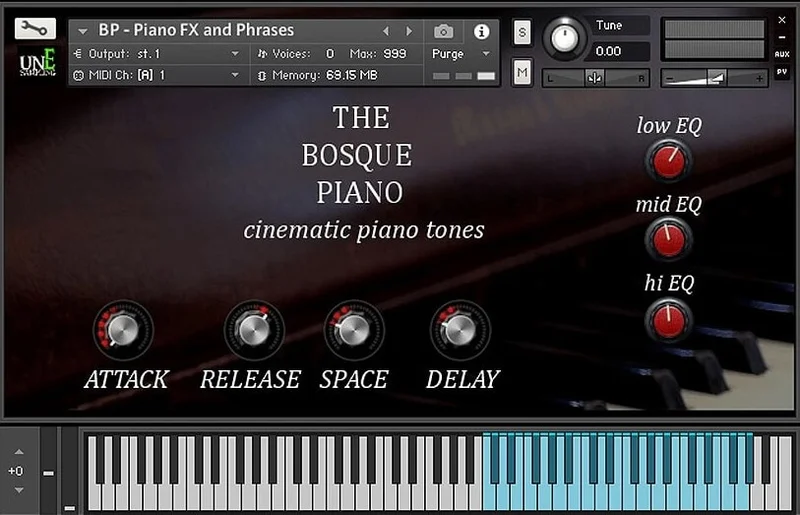This screenshot has height=515, width=800.
Task: Click the camera snapshot icon
Action: pos(443,32)
